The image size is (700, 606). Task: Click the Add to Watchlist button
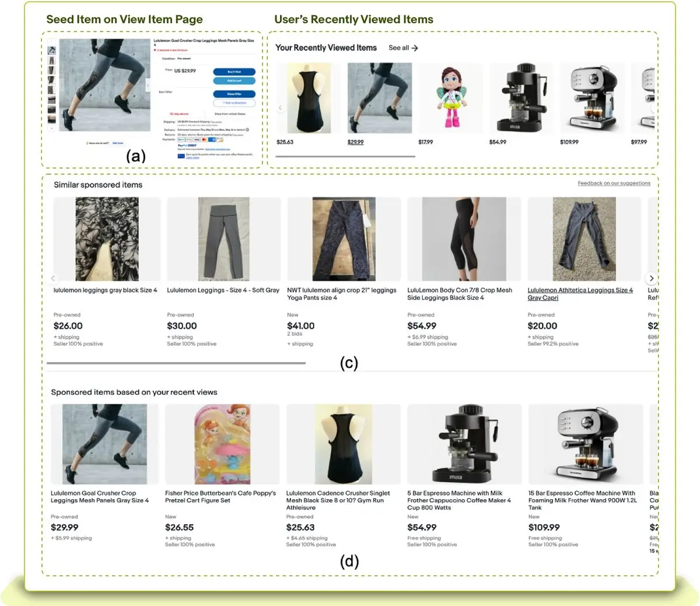pos(234,103)
